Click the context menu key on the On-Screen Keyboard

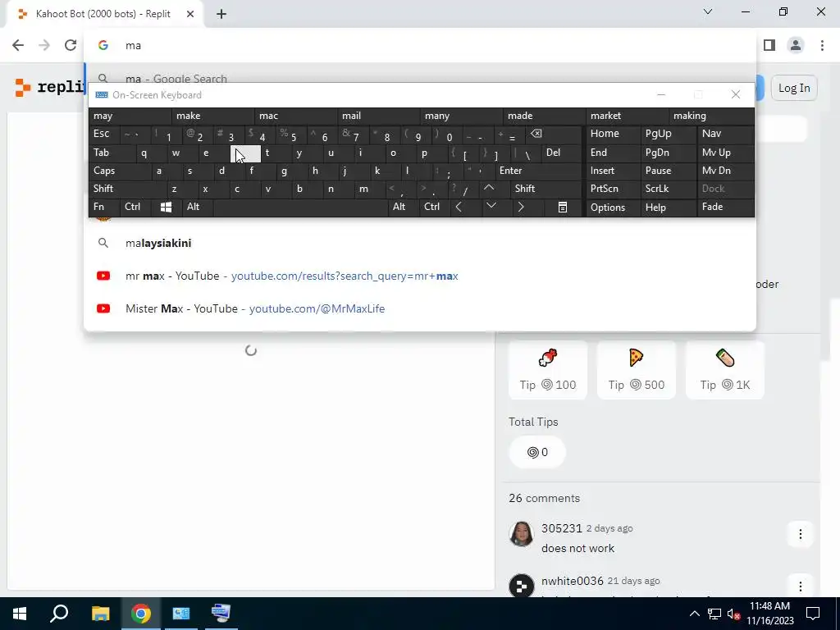(x=563, y=208)
